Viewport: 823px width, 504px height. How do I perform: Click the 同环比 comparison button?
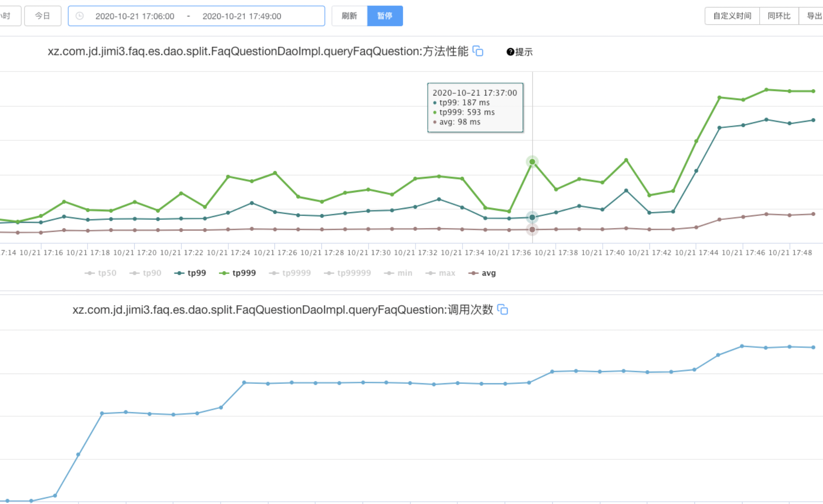(x=779, y=16)
